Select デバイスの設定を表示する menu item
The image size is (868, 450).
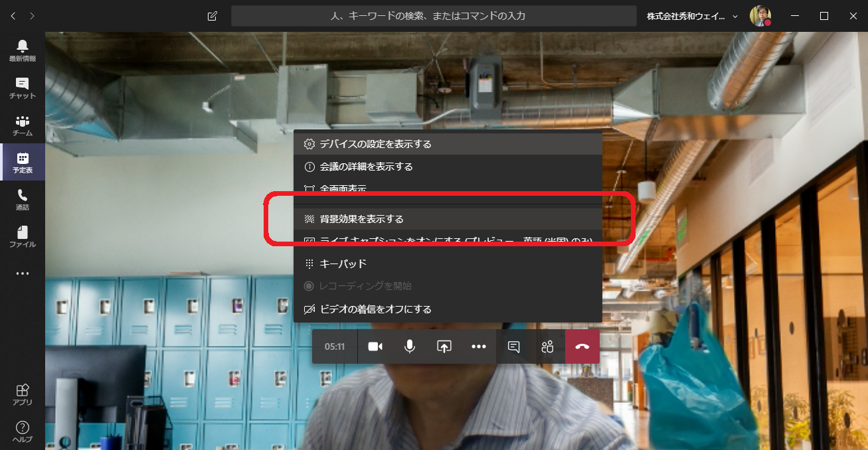tap(375, 144)
